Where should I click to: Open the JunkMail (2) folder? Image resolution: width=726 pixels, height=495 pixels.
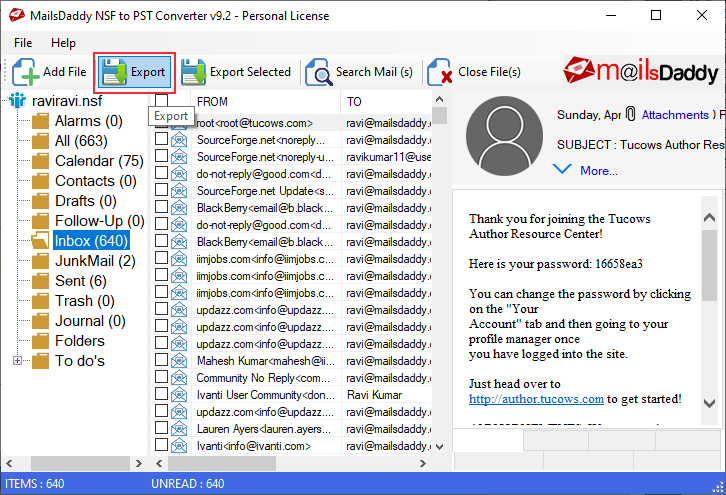[x=95, y=261]
